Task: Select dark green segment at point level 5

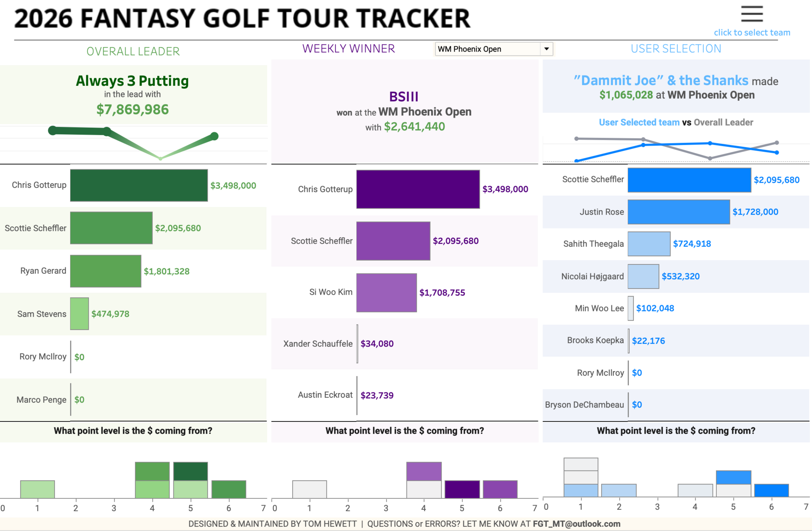Action: (190, 471)
